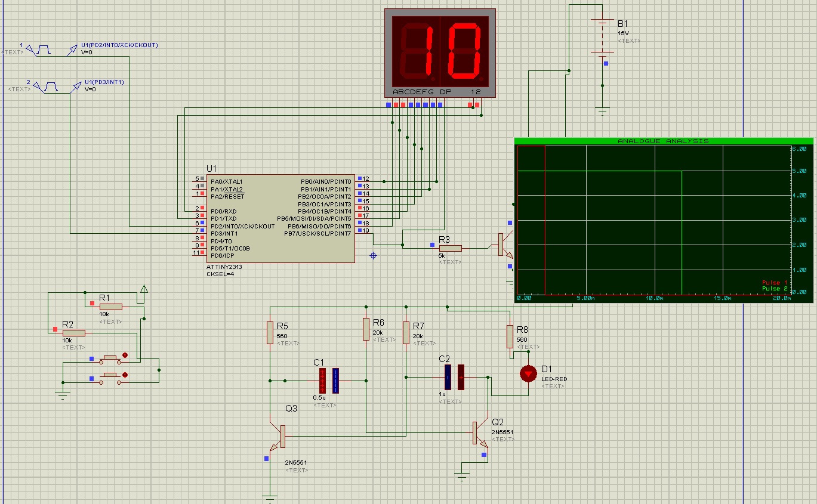The width and height of the screenshot is (817, 504).
Task: Select capacitor C2
Action: 454,377
